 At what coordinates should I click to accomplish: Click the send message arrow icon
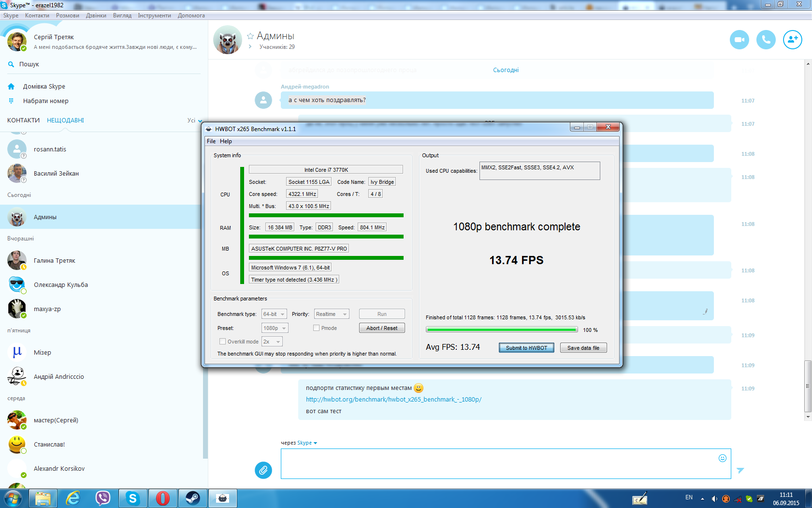coord(740,470)
